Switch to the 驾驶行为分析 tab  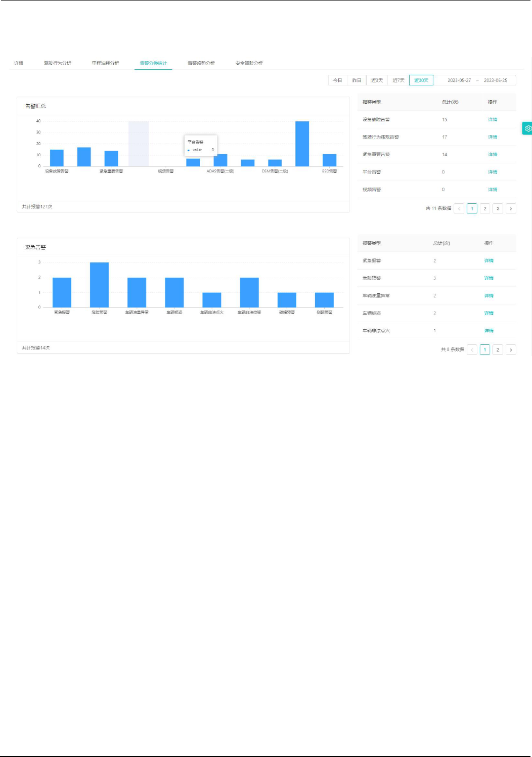point(58,63)
